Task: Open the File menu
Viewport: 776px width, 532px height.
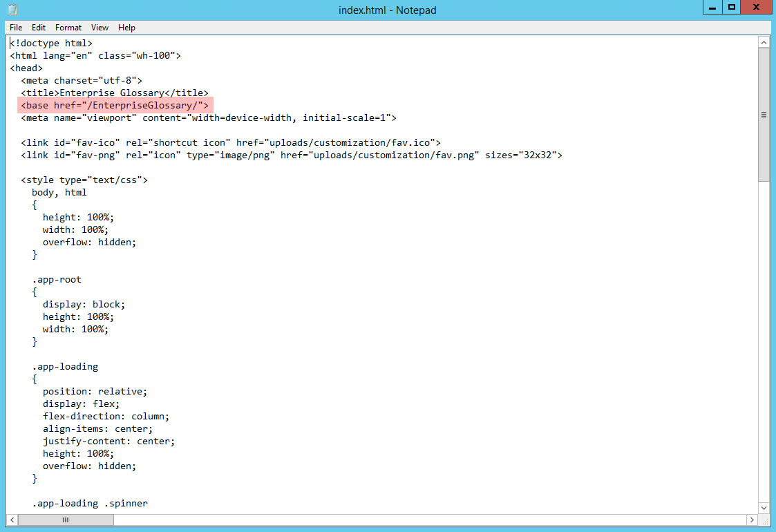Action: [16, 28]
